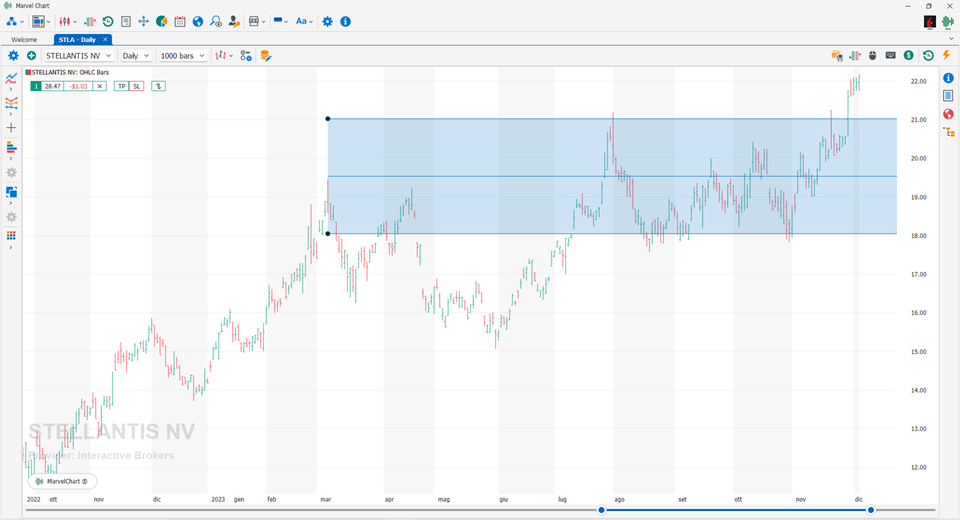This screenshot has height=520, width=960.
Task: Close the position with the X button
Action: tap(100, 86)
